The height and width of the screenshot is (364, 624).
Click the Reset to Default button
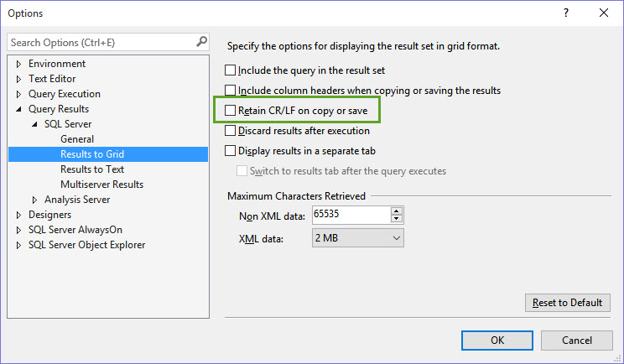click(568, 303)
